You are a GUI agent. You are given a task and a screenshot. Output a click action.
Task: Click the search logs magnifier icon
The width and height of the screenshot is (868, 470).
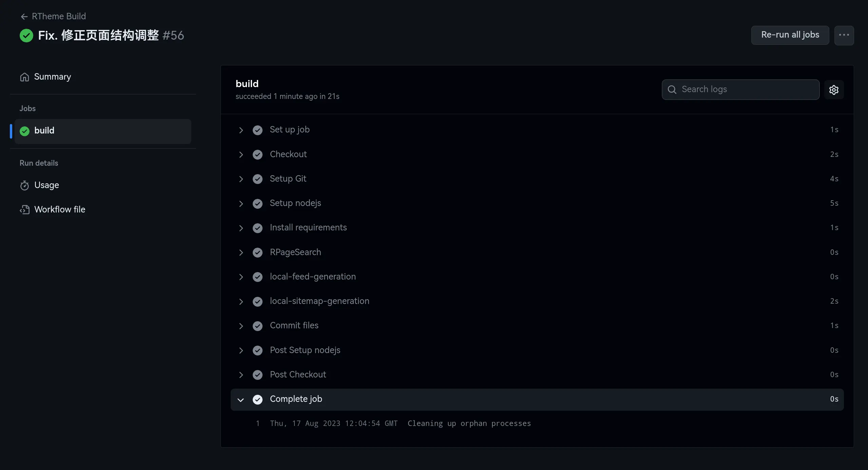[x=672, y=90]
